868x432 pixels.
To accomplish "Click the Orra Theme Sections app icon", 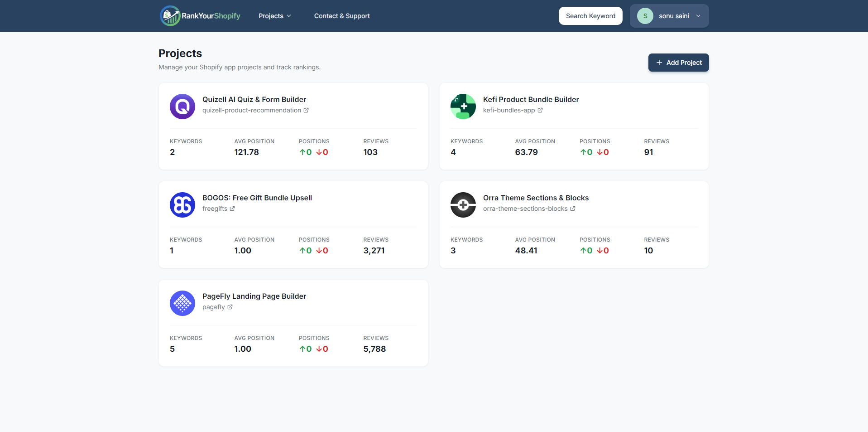I will [463, 205].
